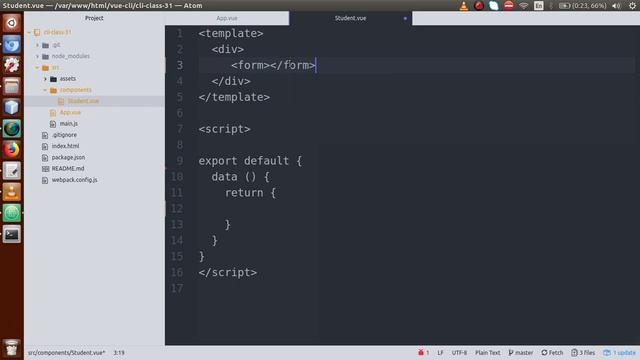Click the 3 files changed indicator

tap(583, 353)
